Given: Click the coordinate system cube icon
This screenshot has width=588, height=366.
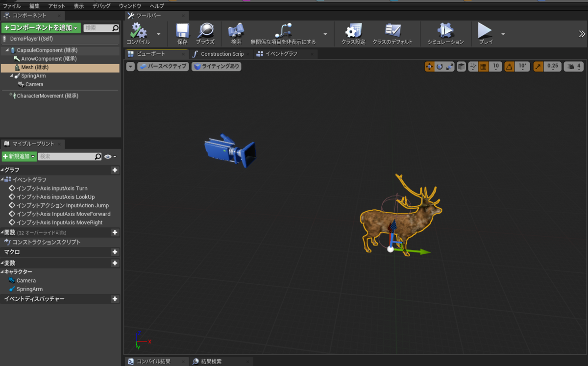Looking at the screenshot, I should (x=461, y=66).
